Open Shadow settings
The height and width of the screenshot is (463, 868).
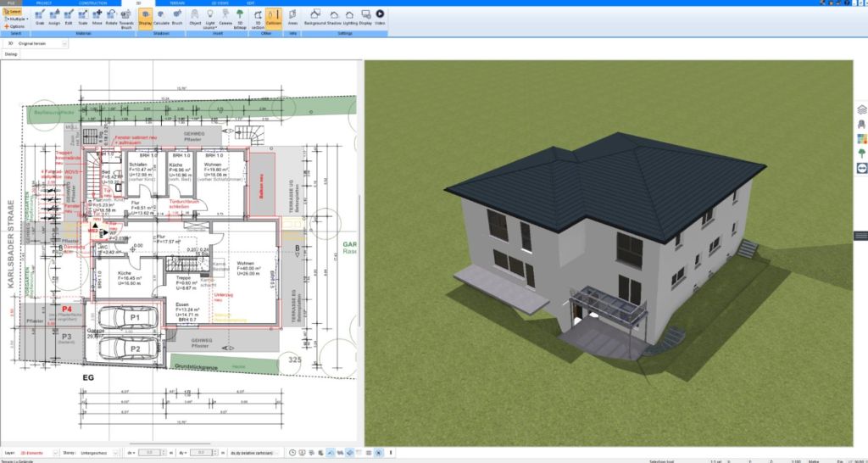[334, 17]
